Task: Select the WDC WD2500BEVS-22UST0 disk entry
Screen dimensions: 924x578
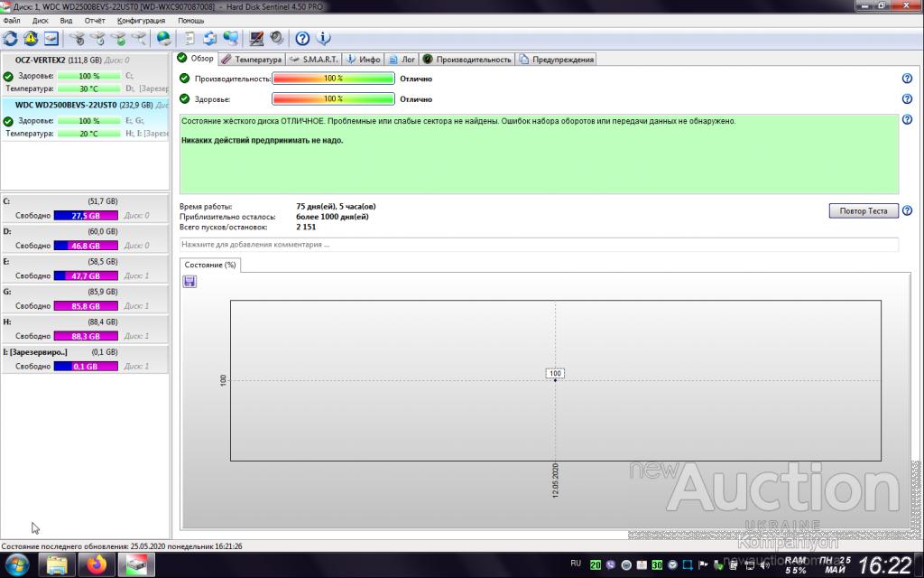Action: pyautogui.click(x=84, y=119)
